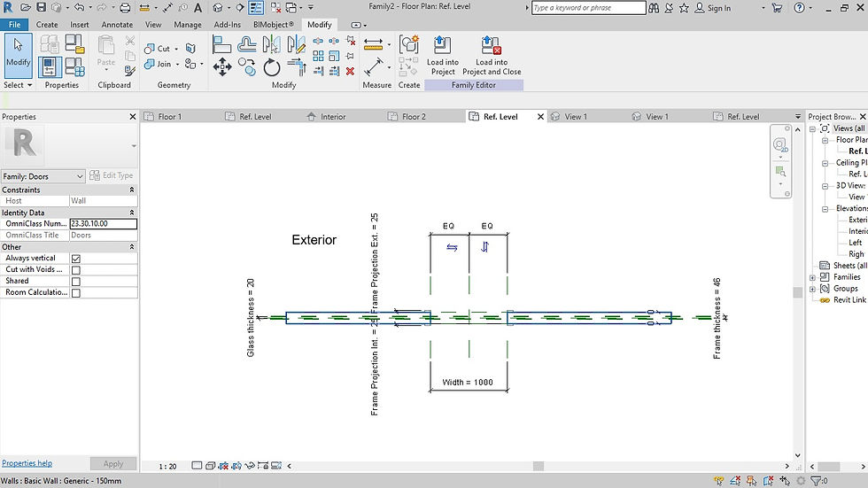This screenshot has height=488, width=868.
Task: Click the Apply button
Action: 113,464
